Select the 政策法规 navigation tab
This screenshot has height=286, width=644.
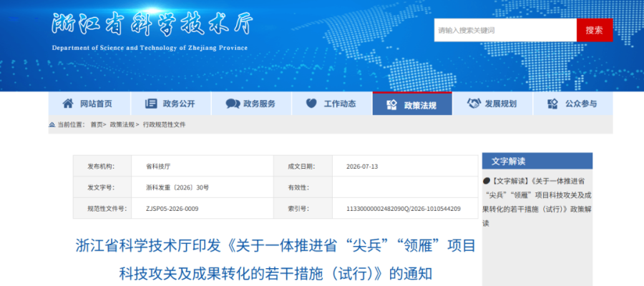coord(412,104)
